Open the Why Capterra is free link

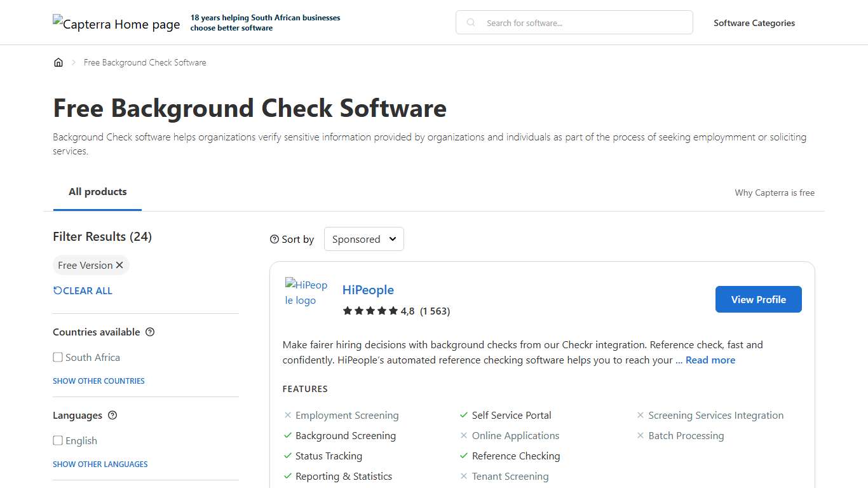(775, 193)
